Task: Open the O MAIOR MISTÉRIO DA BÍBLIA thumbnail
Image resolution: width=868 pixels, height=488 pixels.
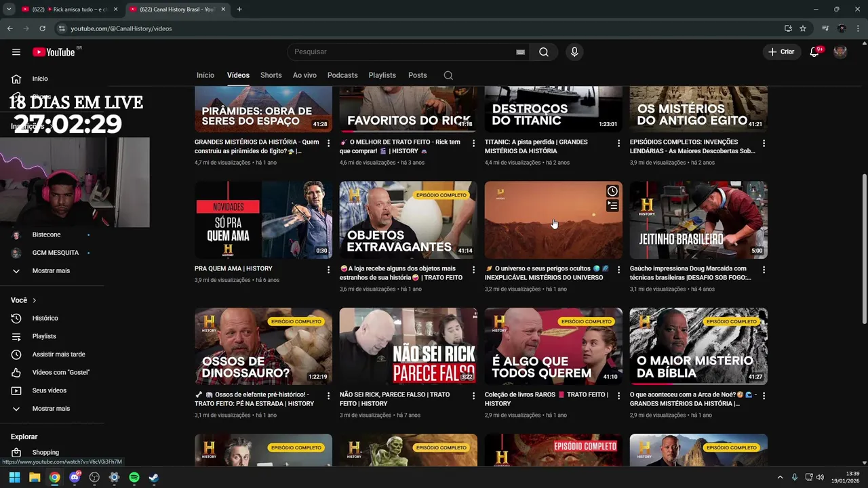Action: click(x=698, y=346)
